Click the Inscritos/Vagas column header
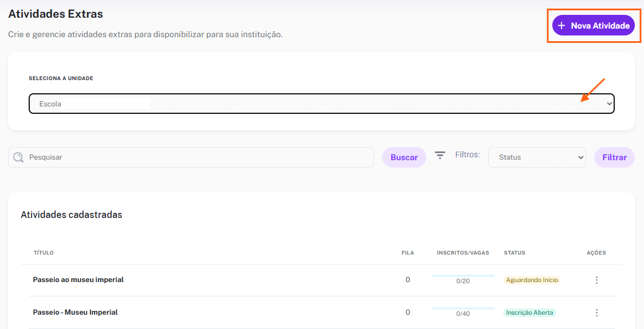644x329 pixels. 463,253
